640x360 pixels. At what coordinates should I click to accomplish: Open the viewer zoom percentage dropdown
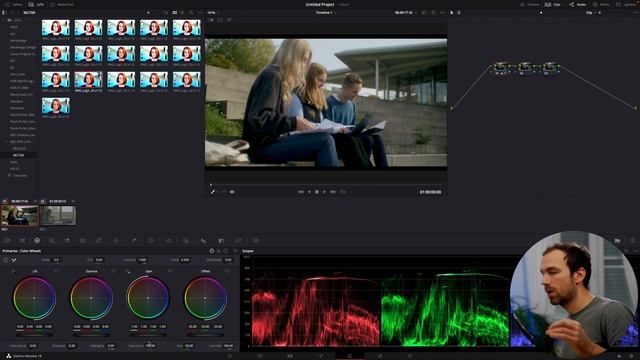tap(212, 13)
